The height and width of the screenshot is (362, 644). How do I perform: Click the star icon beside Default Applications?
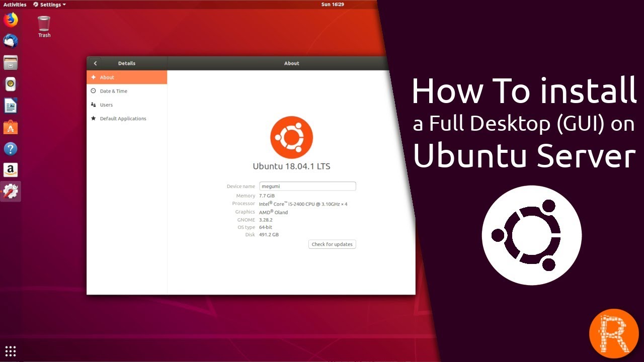pos(94,119)
